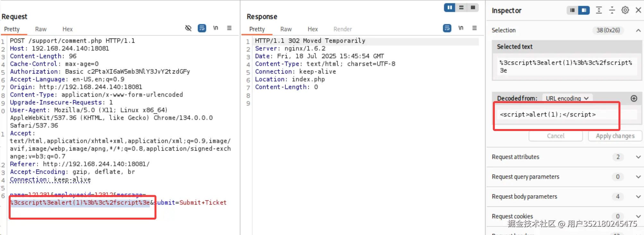This screenshot has height=235, width=644.
Task: Expand Request attributes section
Action: (638, 157)
